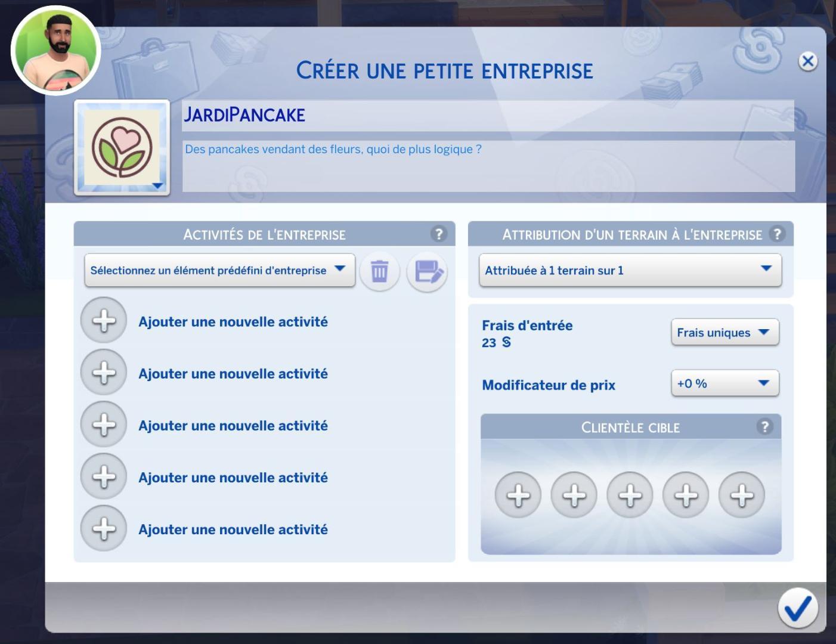Click the JardiPancake business name field
Viewport: 836px width, 644px height.
point(488,115)
